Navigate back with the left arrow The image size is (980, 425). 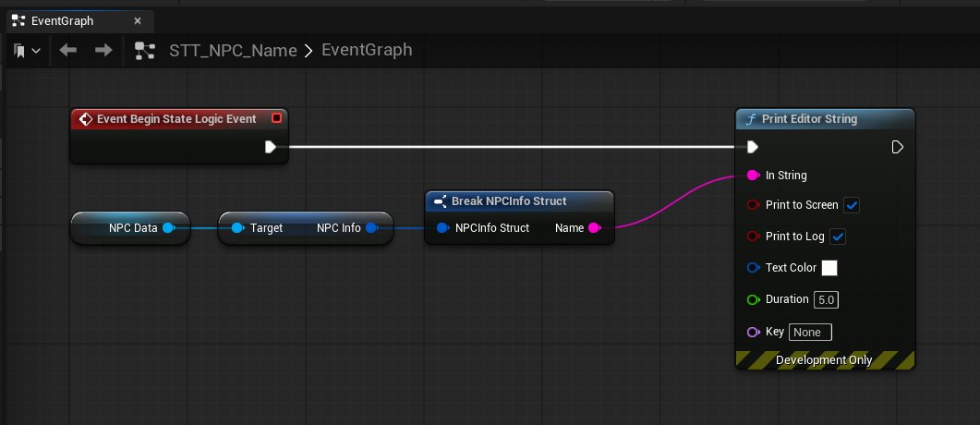67,50
